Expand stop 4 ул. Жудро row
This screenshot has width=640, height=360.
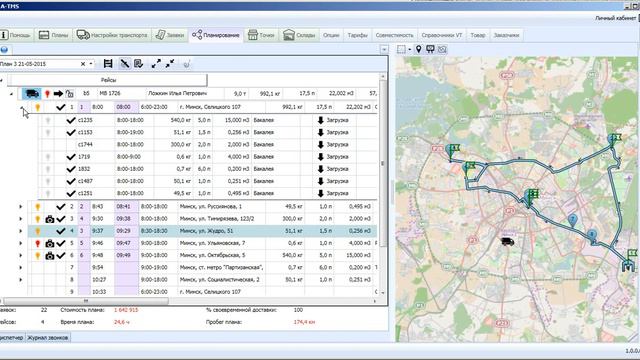pyautogui.click(x=21, y=231)
